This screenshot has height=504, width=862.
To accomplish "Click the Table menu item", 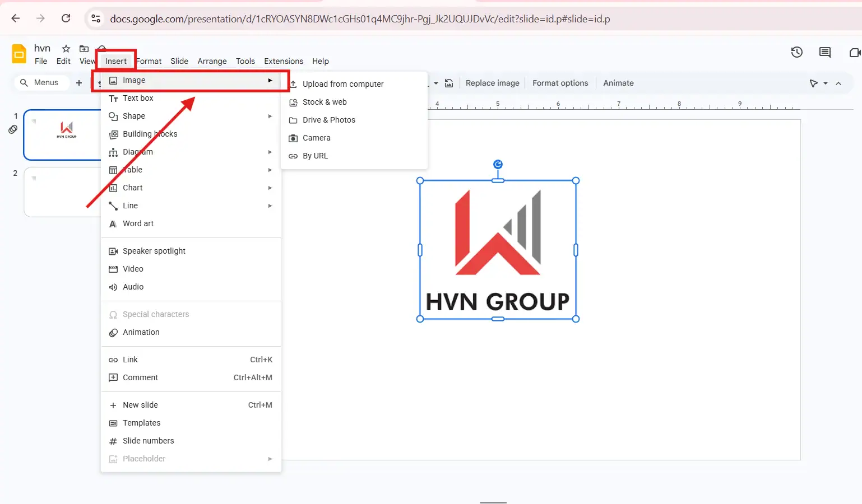I will (x=191, y=170).
